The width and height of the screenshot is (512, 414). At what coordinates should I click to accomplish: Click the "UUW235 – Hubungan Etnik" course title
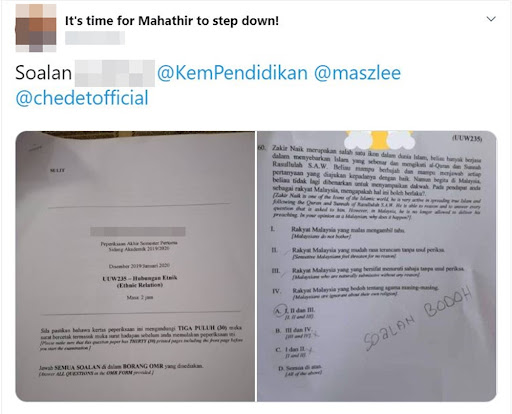[140, 281]
